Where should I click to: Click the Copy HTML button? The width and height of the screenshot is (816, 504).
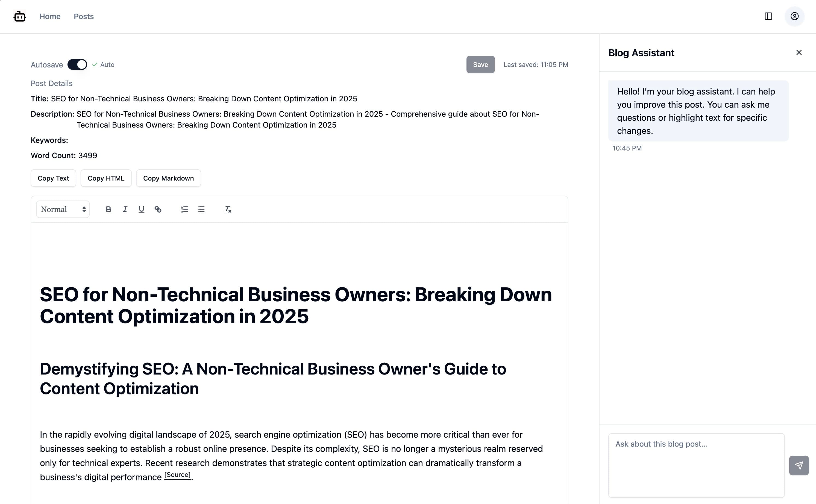[x=106, y=178]
